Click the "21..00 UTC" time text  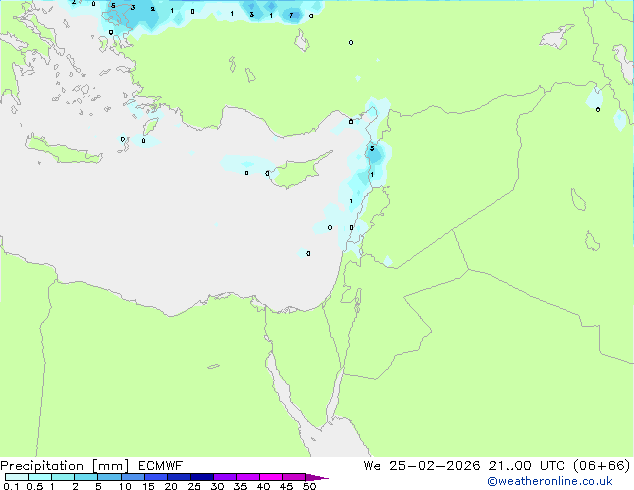tap(526, 466)
